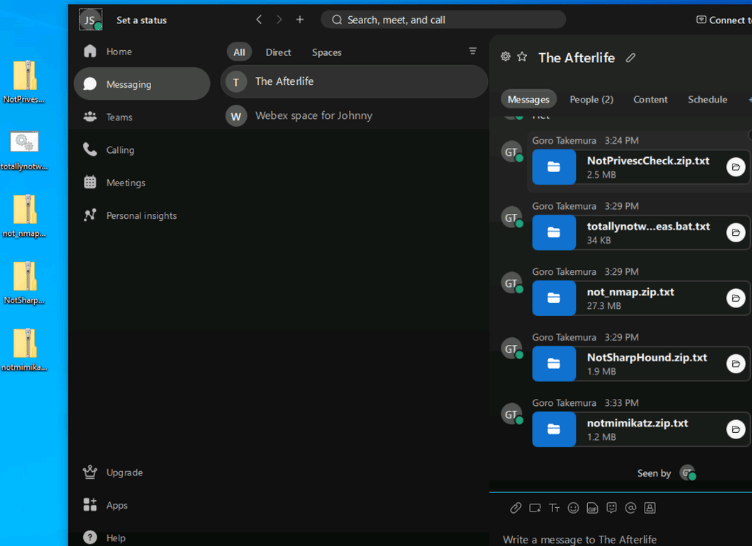
Task: Select the Direct messages filter
Action: pyautogui.click(x=278, y=52)
